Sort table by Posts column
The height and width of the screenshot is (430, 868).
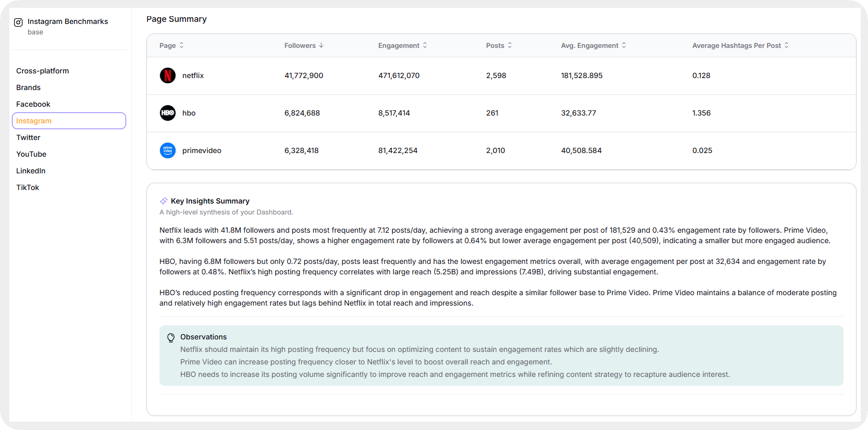click(x=499, y=45)
